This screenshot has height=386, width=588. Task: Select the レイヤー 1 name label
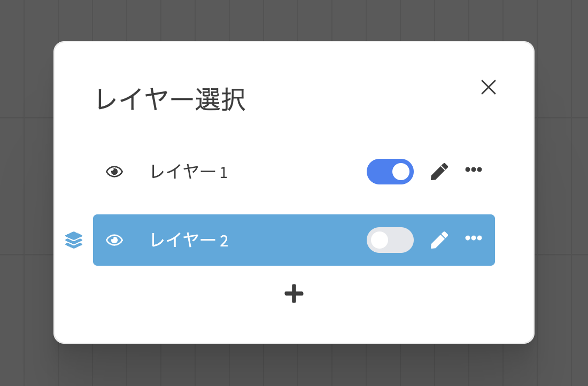(189, 172)
